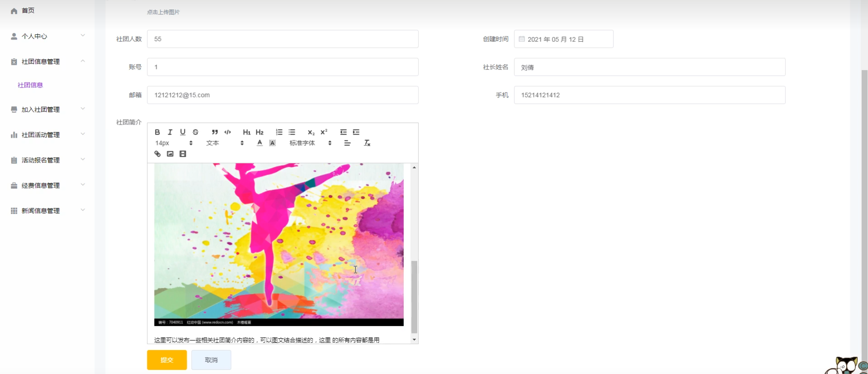Click the 点击上传图片 upload text

pos(163,12)
